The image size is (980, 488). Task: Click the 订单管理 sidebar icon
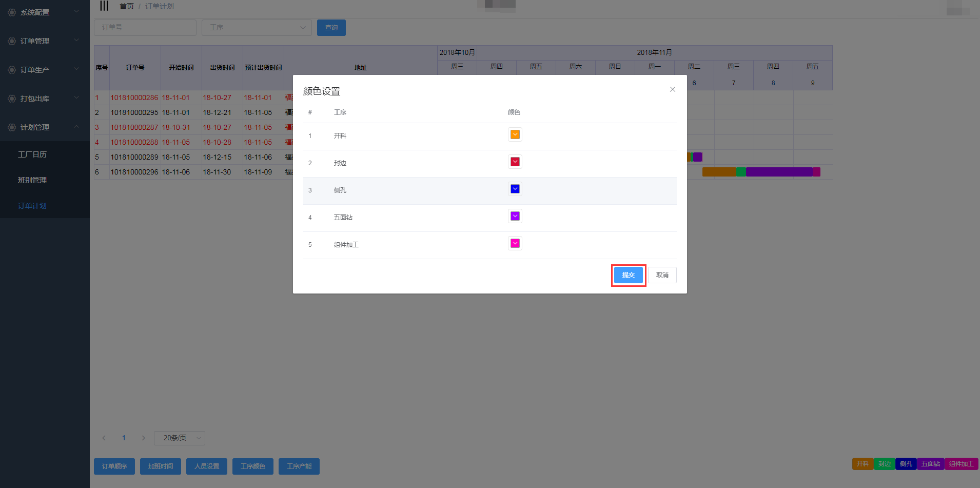tap(12, 41)
